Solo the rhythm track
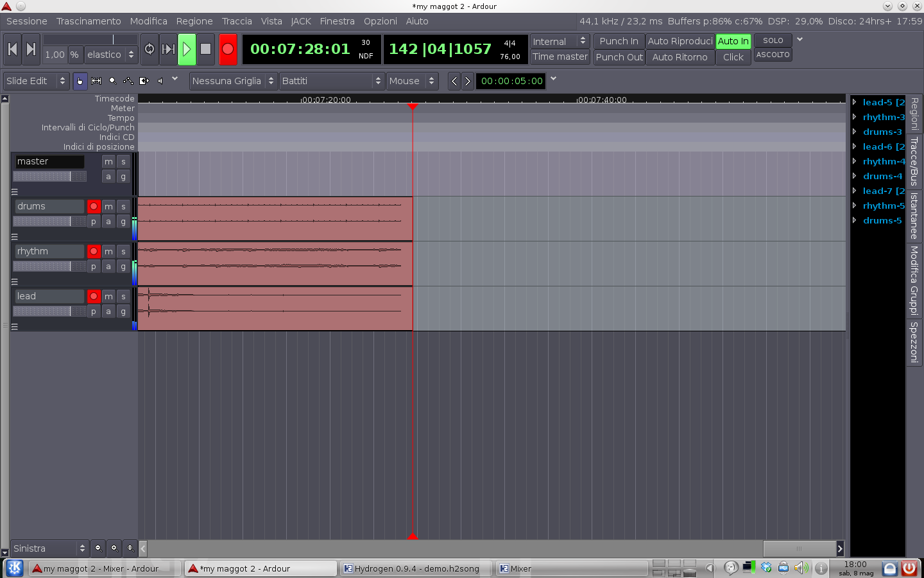This screenshot has width=924, height=578. [x=123, y=251]
